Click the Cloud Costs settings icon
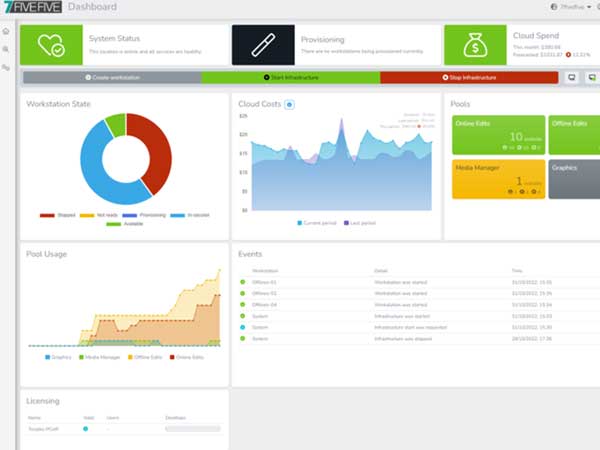This screenshot has width=600, height=450. pyautogui.click(x=289, y=104)
